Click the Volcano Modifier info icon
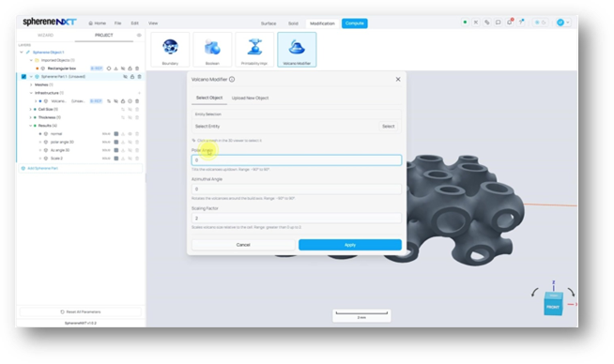Screen dimensions: 614x364 [232, 80]
